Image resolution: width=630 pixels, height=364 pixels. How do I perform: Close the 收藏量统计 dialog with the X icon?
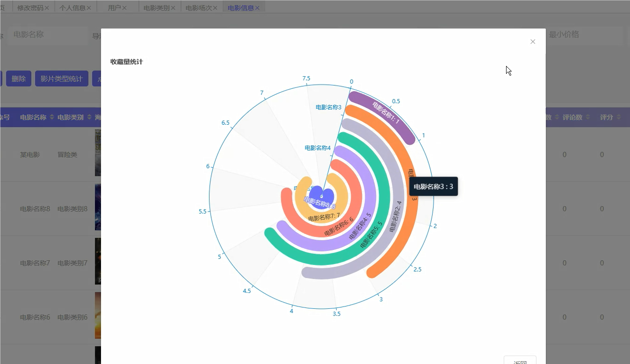[533, 42]
